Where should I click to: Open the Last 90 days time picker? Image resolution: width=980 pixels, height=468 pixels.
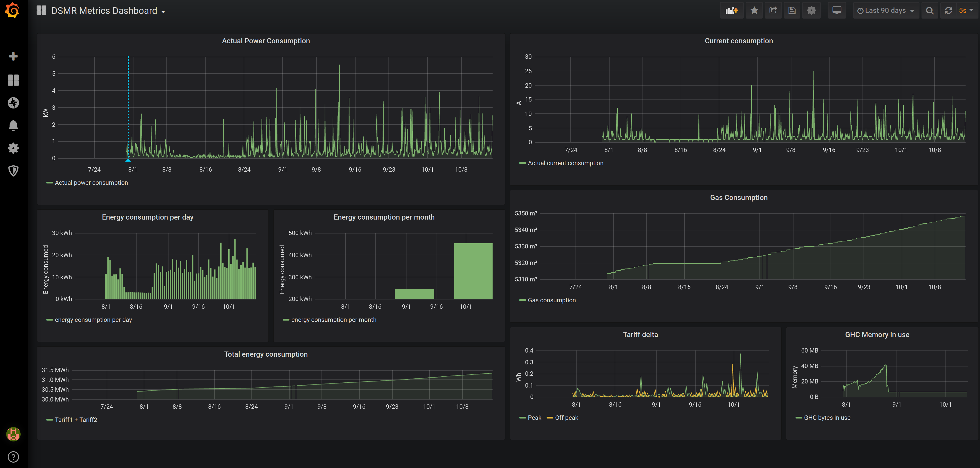click(x=885, y=11)
